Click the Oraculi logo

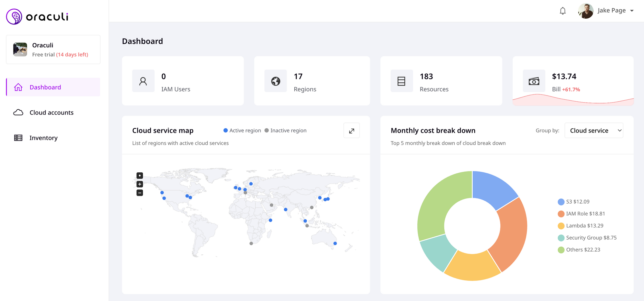click(37, 17)
